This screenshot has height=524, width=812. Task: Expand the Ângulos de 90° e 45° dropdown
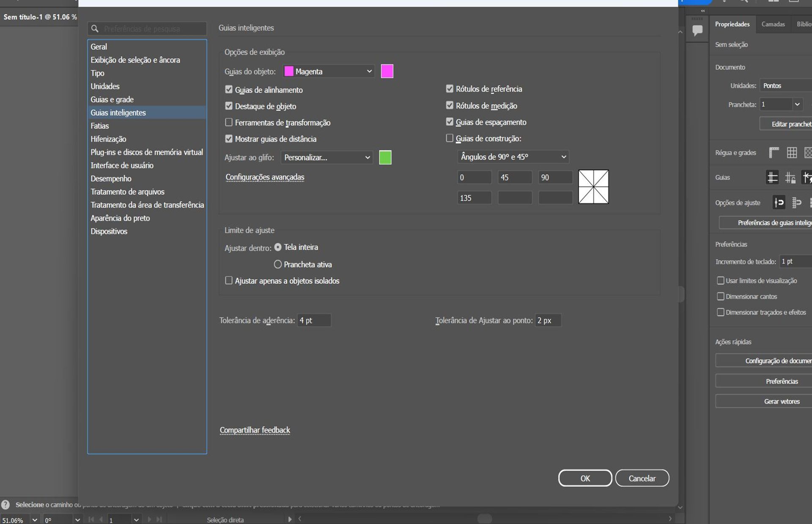tap(513, 157)
